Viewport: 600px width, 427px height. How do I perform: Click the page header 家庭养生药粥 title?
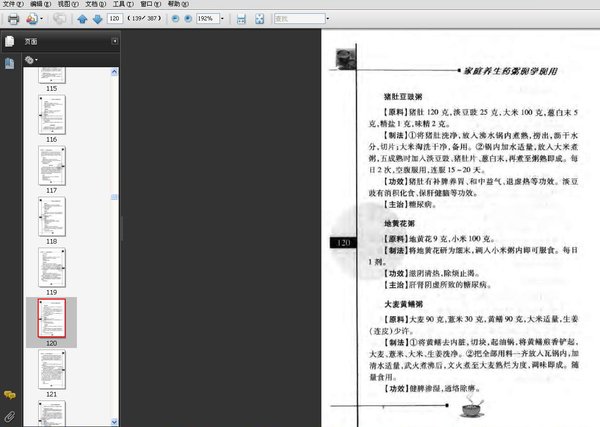(x=511, y=71)
